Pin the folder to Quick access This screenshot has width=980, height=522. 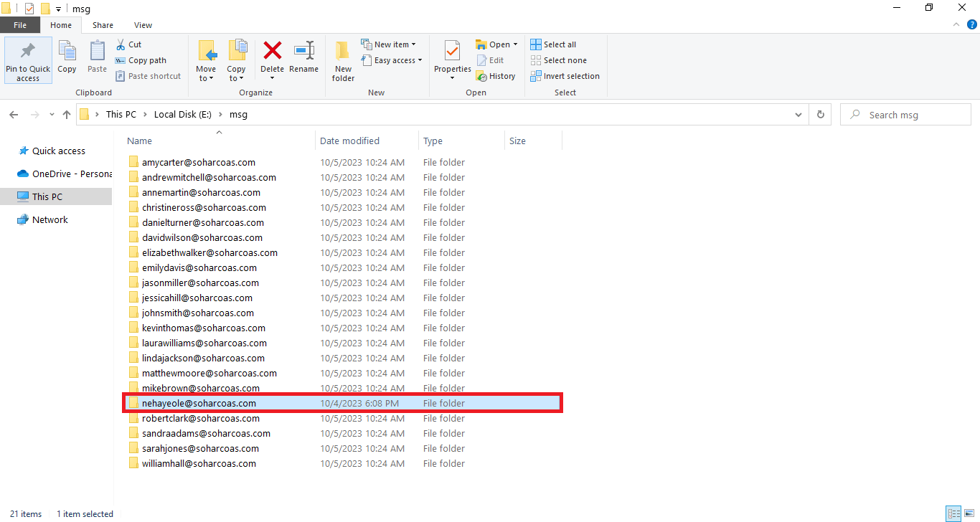click(x=28, y=60)
